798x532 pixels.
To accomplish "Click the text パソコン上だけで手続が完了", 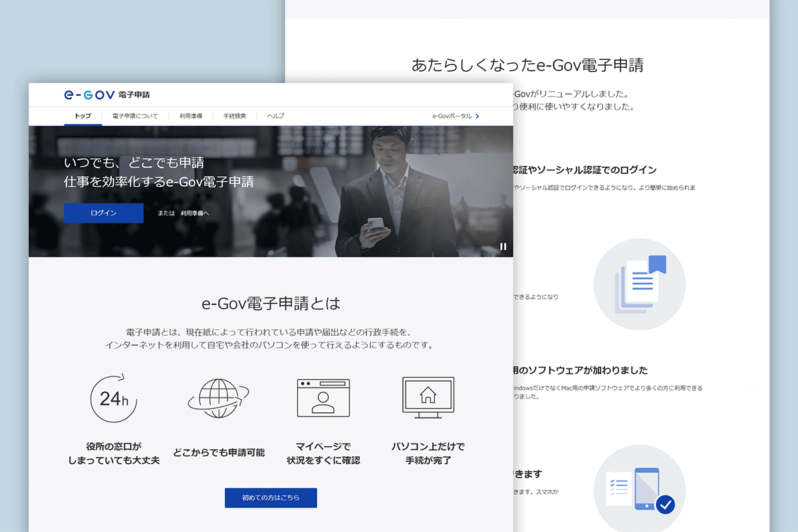I will pyautogui.click(x=428, y=453).
